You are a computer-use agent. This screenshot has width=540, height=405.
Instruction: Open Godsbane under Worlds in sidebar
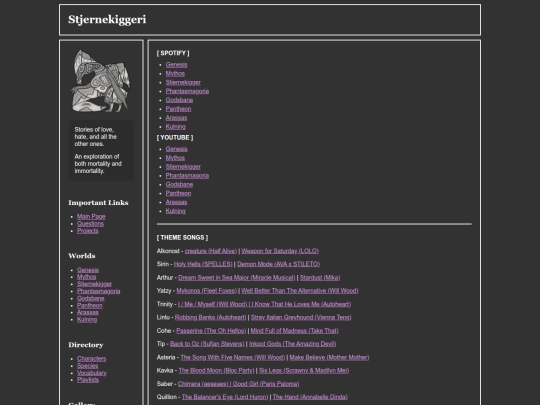(x=91, y=299)
